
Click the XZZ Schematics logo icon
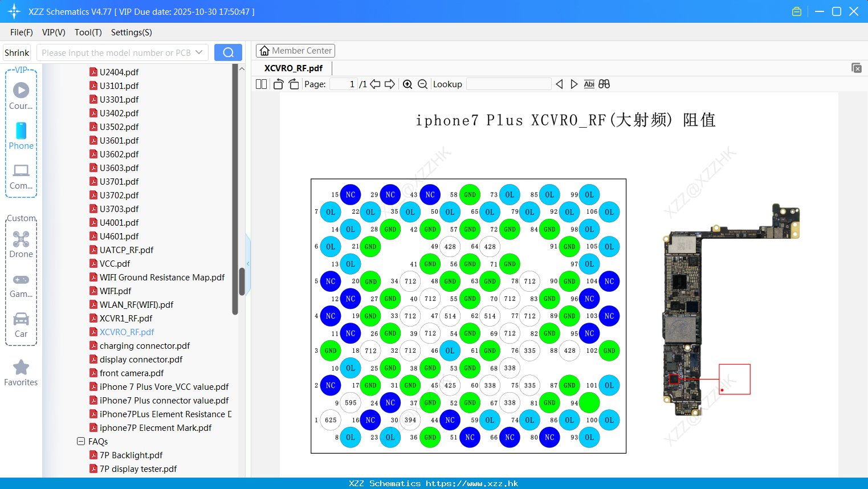coord(14,11)
